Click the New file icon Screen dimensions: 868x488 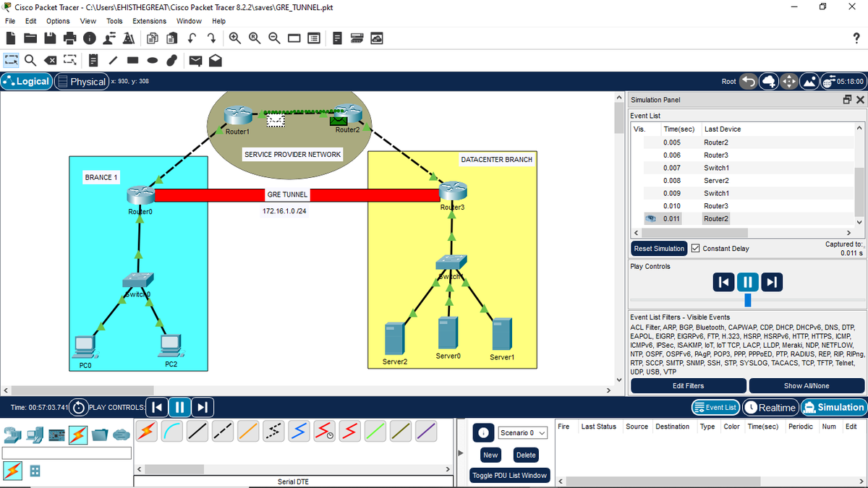coord(12,38)
